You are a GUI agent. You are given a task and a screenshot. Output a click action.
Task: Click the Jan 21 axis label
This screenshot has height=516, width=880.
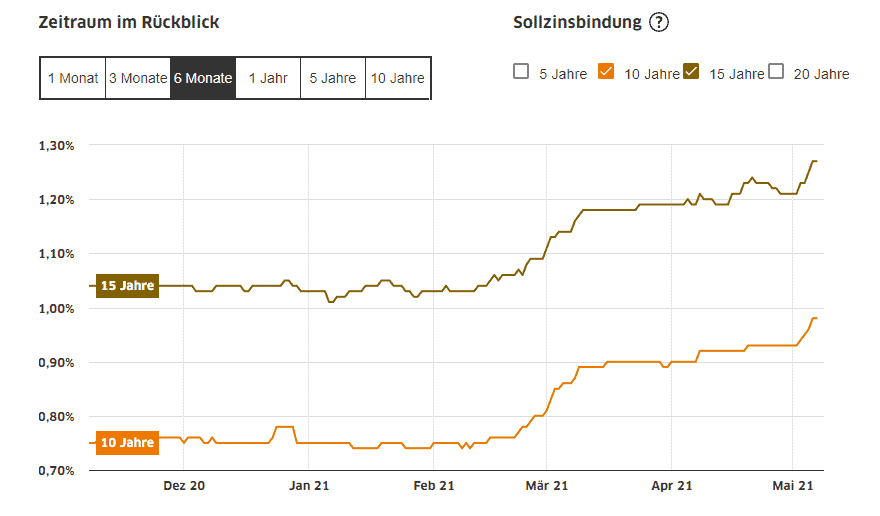tap(308, 486)
